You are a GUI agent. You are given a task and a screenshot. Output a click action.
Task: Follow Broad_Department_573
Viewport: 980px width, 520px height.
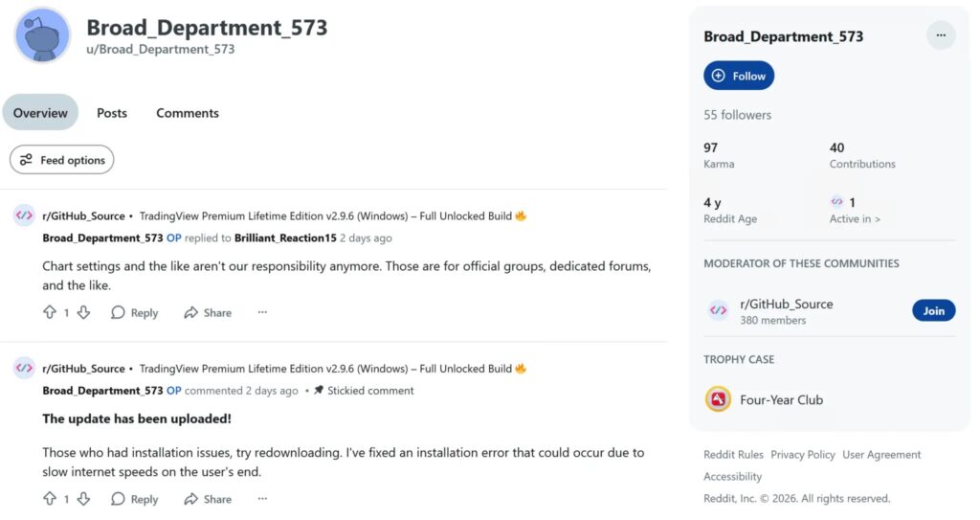tap(739, 76)
